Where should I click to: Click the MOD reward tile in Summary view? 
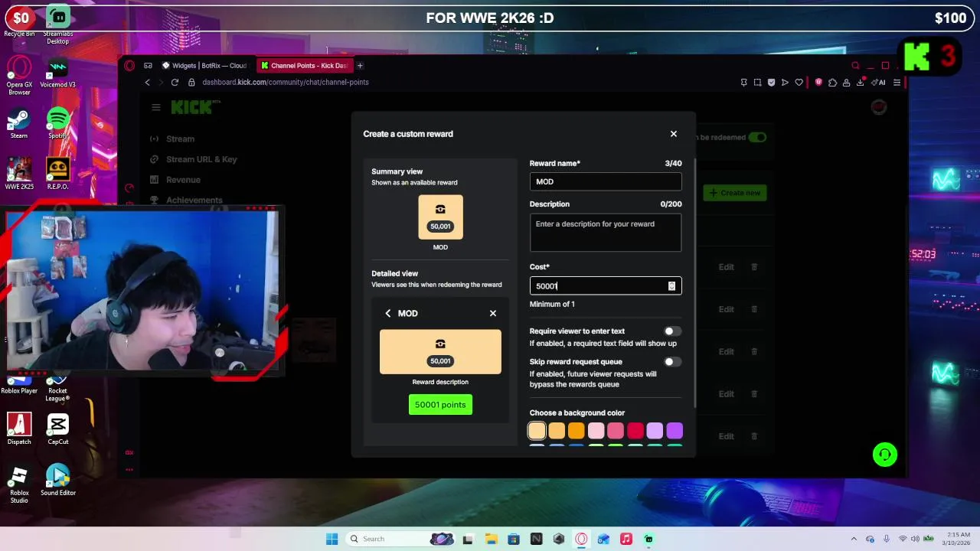pos(440,217)
